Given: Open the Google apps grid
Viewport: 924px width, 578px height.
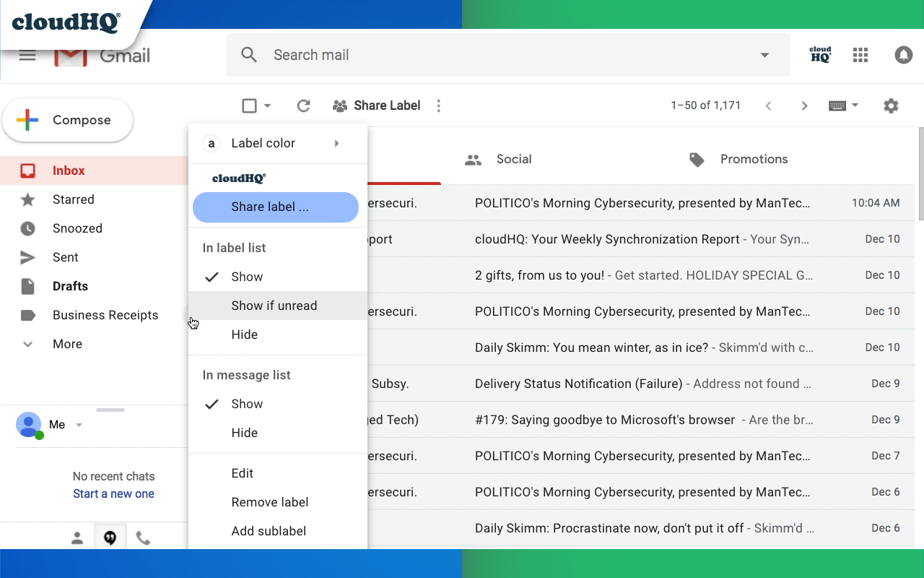Looking at the screenshot, I should tap(860, 55).
